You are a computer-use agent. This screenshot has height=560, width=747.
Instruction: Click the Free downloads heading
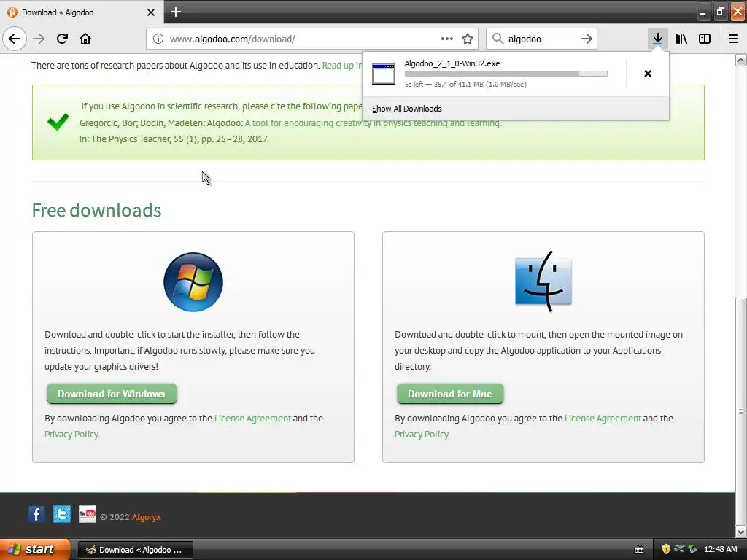coord(97,210)
